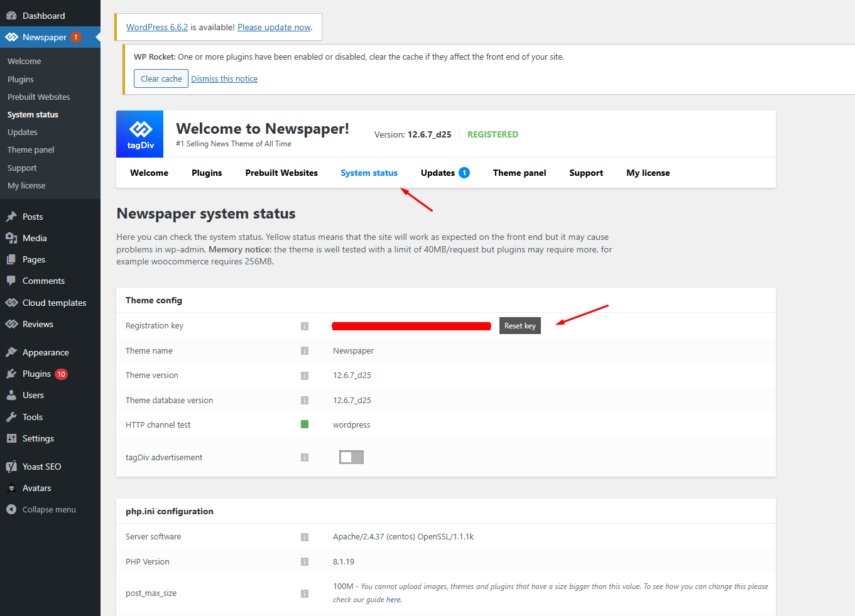Click the Media icon in the sidebar
The width and height of the screenshot is (855, 616).
(11, 238)
